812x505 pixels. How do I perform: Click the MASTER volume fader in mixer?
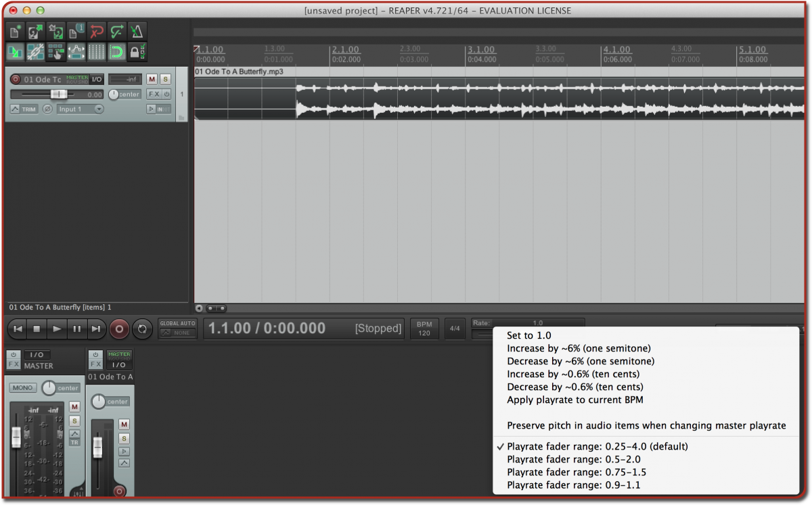point(16,437)
